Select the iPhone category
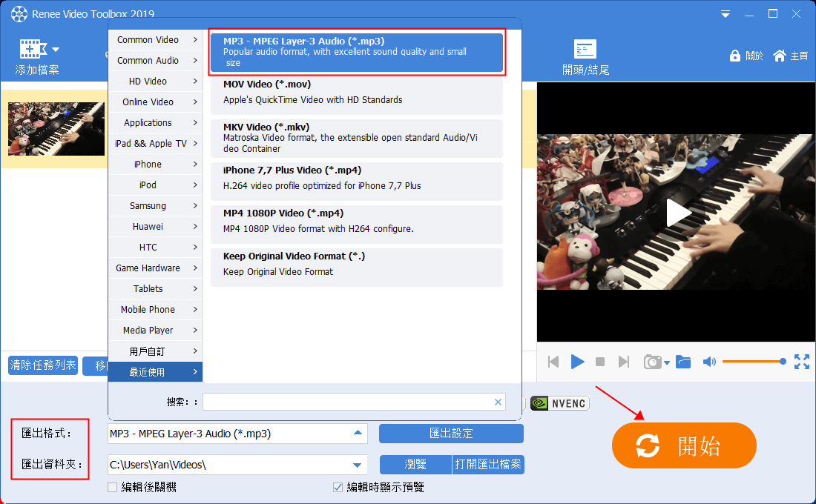816x504 pixels. point(156,165)
